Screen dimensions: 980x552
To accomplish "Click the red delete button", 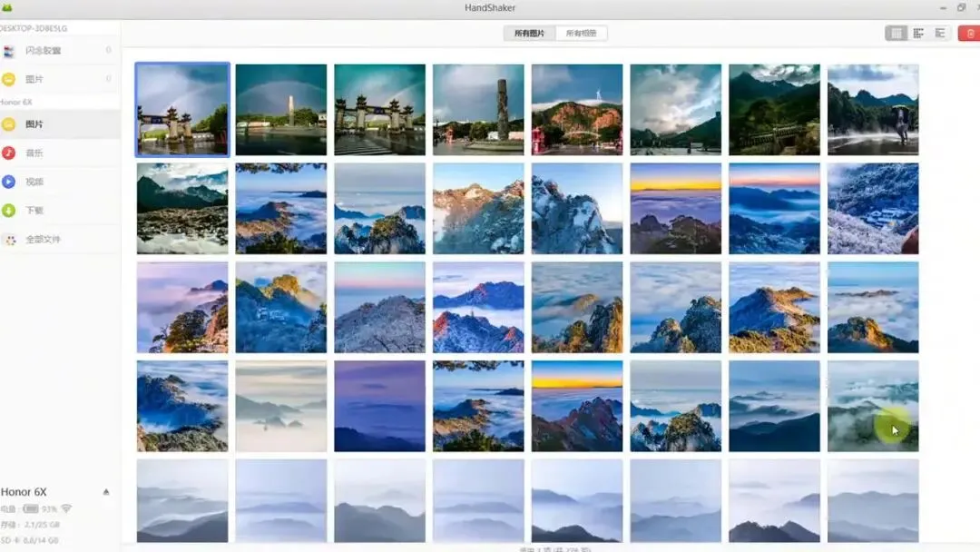I will tap(969, 33).
